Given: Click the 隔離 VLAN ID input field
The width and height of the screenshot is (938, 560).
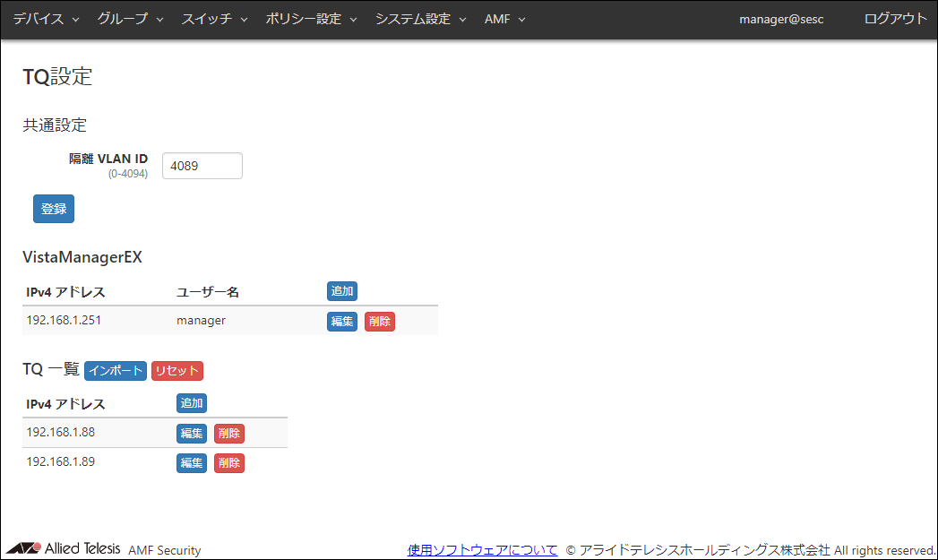Looking at the screenshot, I should tap(202, 166).
